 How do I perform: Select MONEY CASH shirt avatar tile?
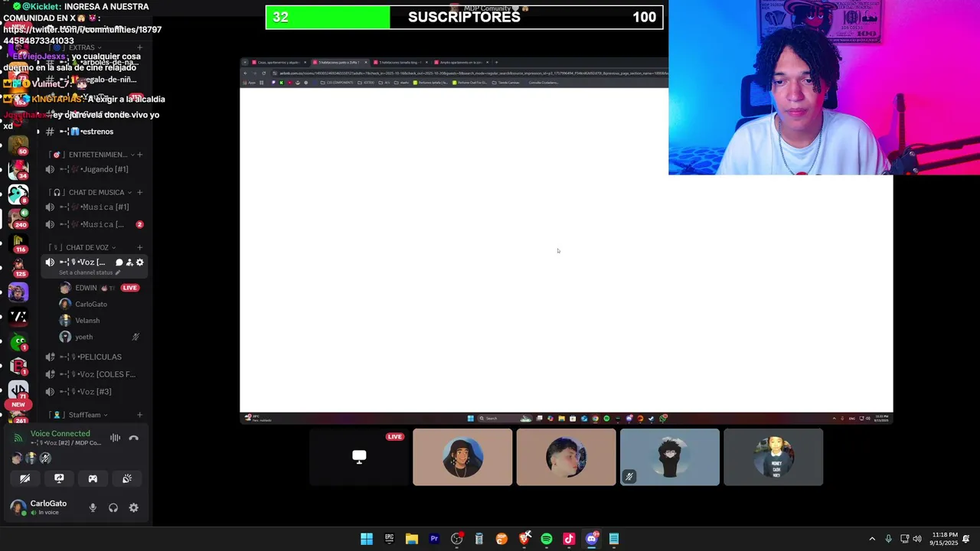point(773,457)
